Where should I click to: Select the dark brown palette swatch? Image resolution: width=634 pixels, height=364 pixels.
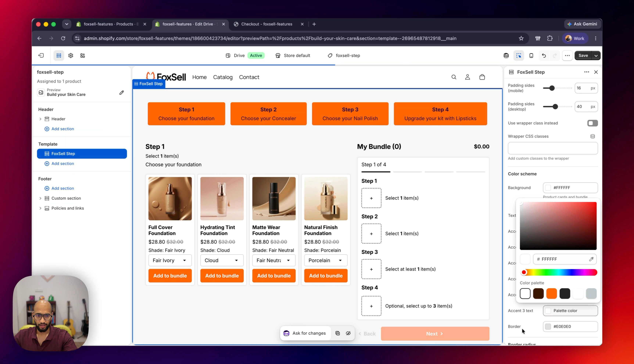tap(538, 293)
